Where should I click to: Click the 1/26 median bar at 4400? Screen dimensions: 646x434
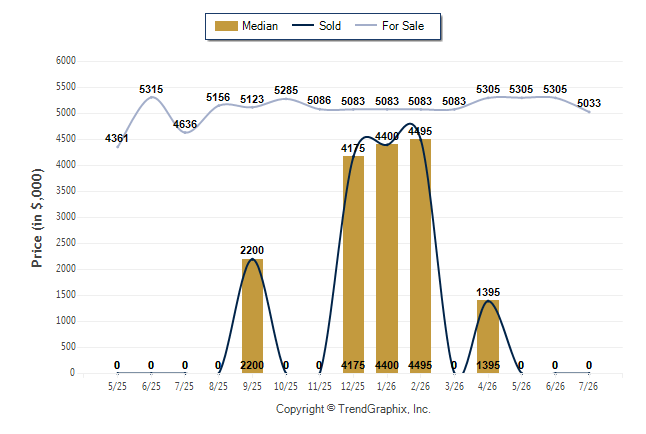(x=387, y=258)
